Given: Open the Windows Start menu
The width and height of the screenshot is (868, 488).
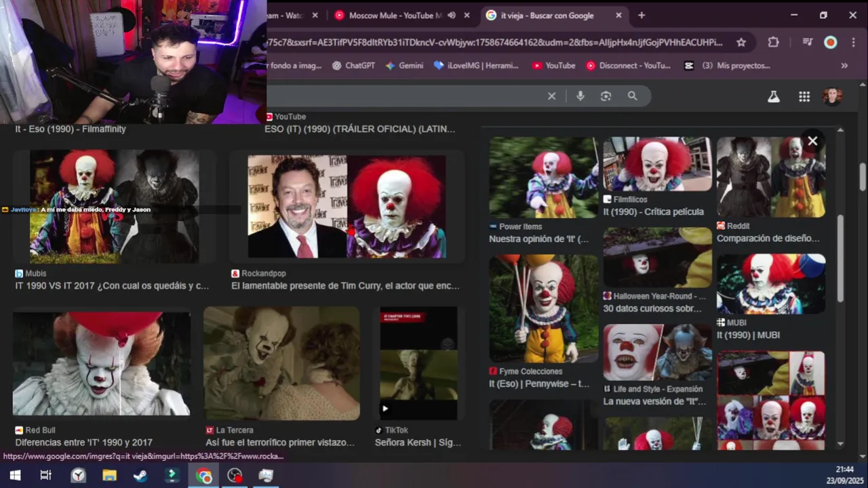Looking at the screenshot, I should (x=15, y=476).
